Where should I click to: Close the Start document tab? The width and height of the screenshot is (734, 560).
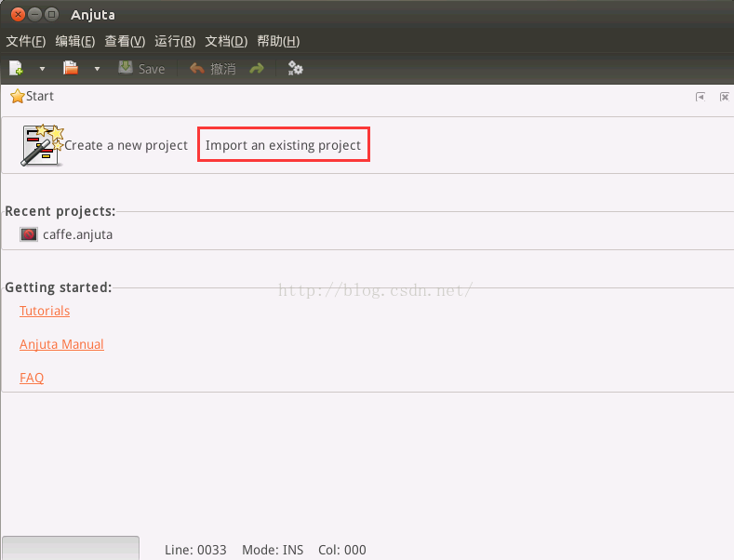(724, 97)
